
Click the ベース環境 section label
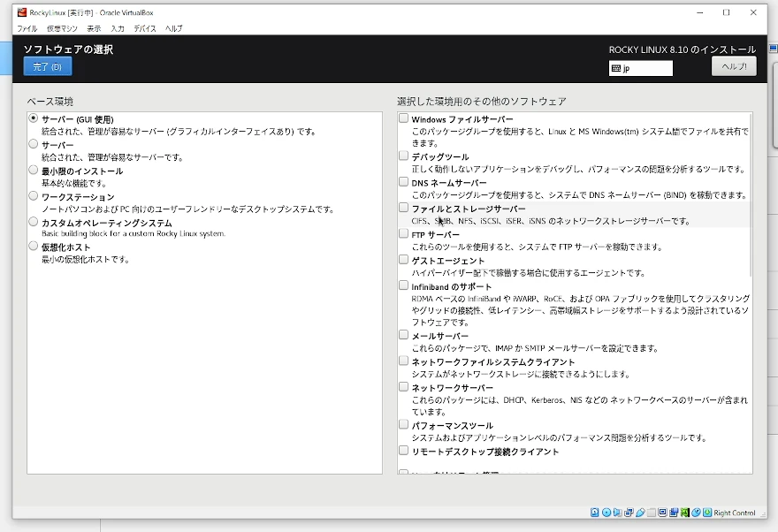pyautogui.click(x=50, y=102)
